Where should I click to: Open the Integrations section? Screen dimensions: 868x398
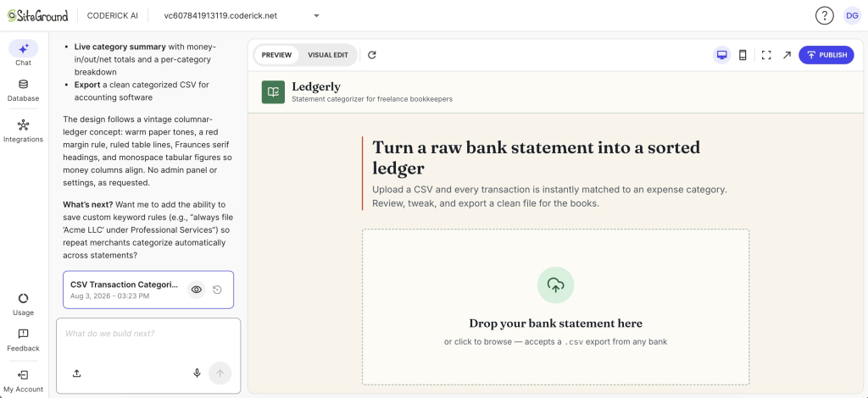point(23,131)
